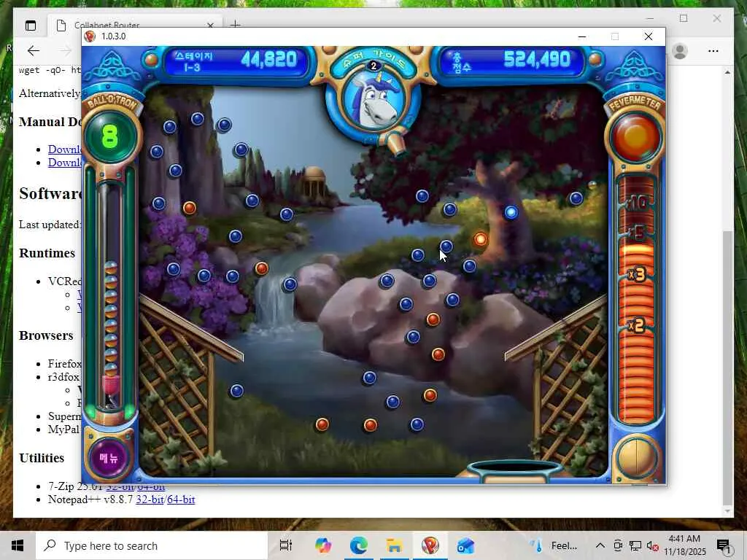Click the orange peg beside the waterfall top
The image size is (747, 560).
[262, 268]
